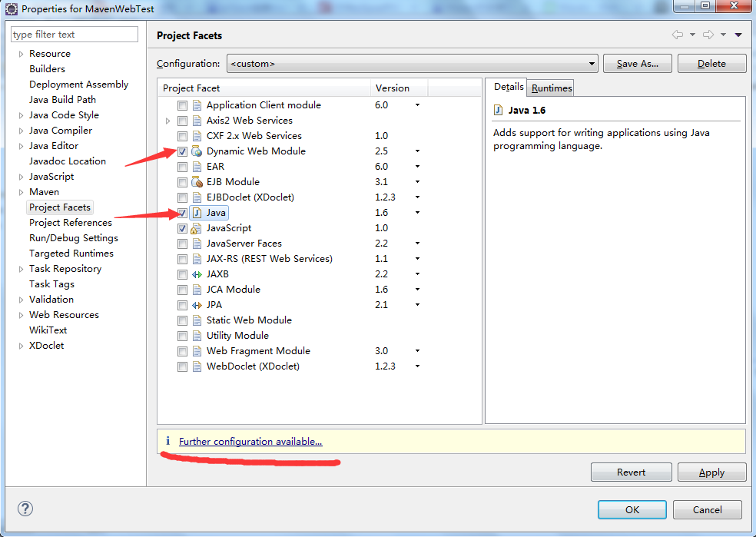The height and width of the screenshot is (537, 756).
Task: Click the Delete configuration button
Action: click(x=711, y=64)
